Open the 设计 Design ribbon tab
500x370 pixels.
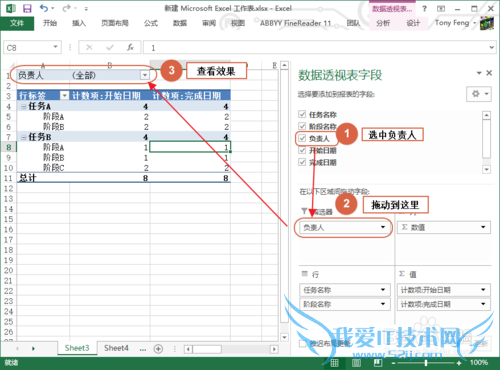click(413, 23)
